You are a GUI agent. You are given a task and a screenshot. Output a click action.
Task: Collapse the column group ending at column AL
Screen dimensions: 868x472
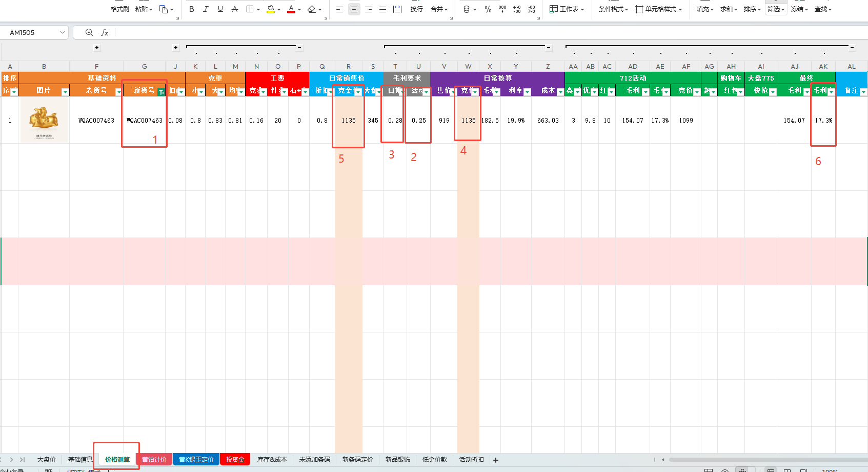852,48
